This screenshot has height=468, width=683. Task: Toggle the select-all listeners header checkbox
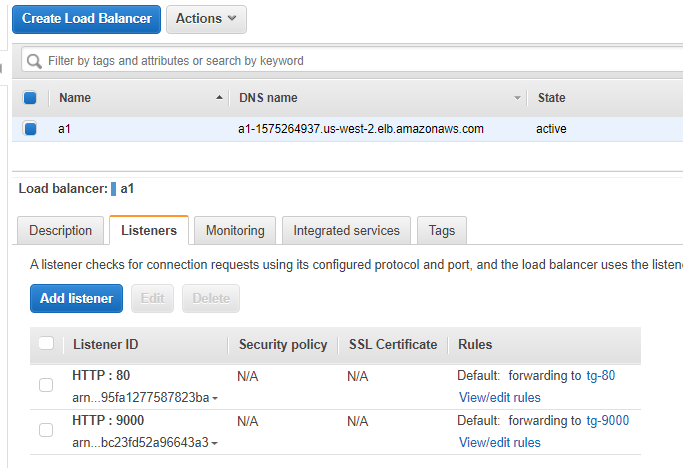[46, 343]
